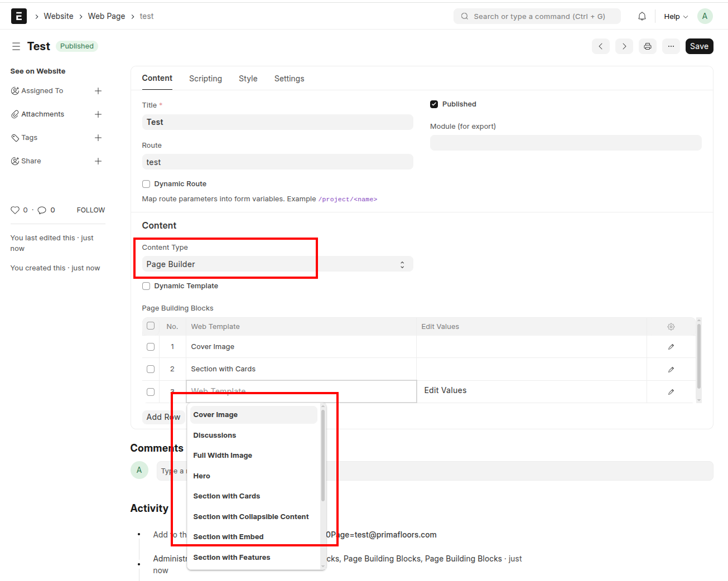Click the template dropdown list scrollbar
The height and width of the screenshot is (581, 728).
[323, 456]
